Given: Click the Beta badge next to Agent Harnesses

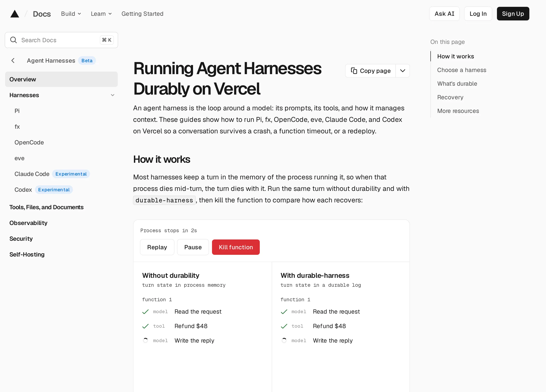Looking at the screenshot, I should (87, 61).
